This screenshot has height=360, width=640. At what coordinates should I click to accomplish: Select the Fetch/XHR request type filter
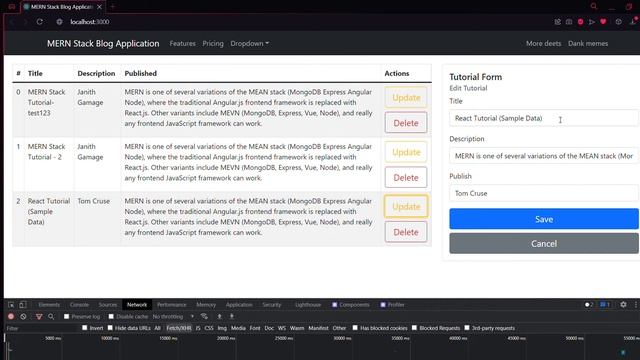(x=179, y=328)
